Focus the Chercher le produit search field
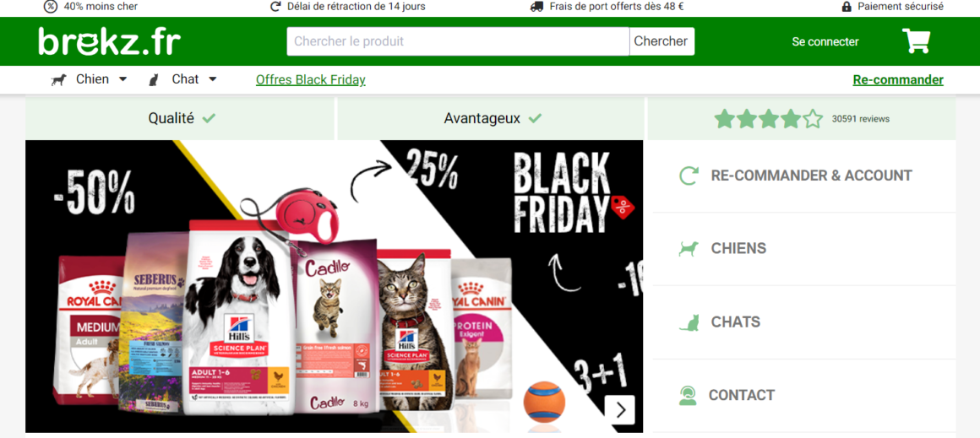Viewport: 980px width, 438px height. pyautogui.click(x=458, y=41)
